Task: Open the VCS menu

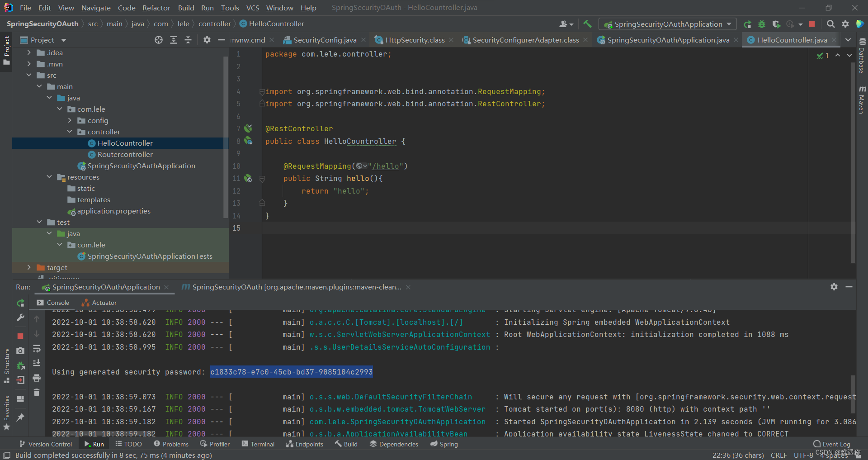Action: pos(252,8)
